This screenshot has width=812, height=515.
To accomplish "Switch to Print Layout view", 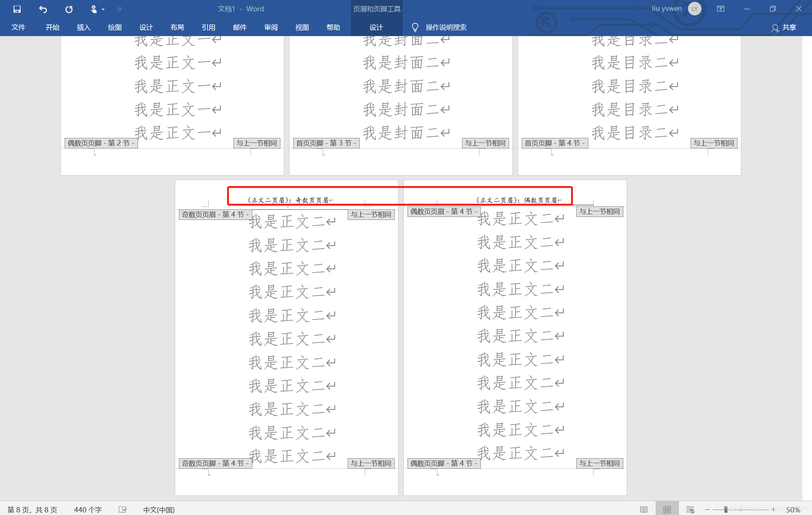I will [667, 509].
